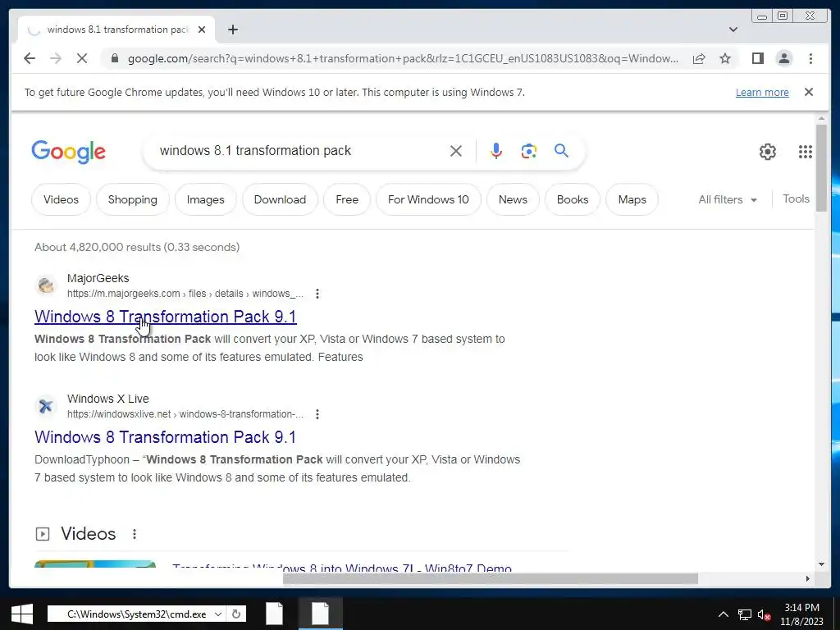Open Google quick settings gear
The height and width of the screenshot is (630, 840).
(767, 152)
